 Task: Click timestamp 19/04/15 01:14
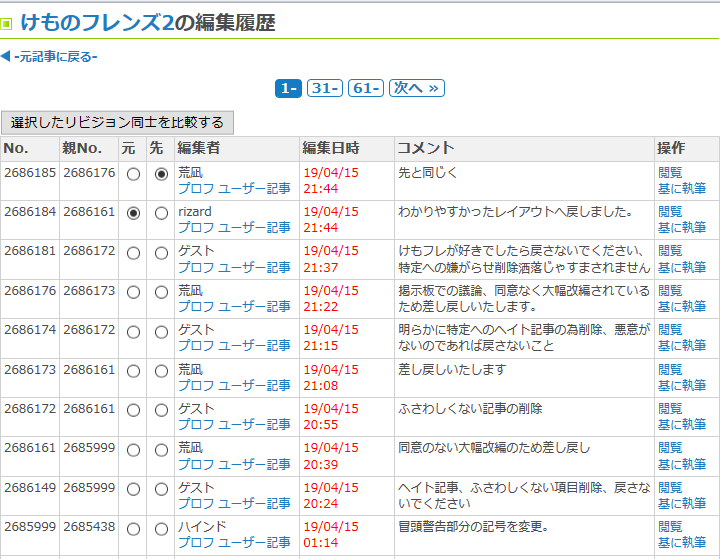pos(331,535)
